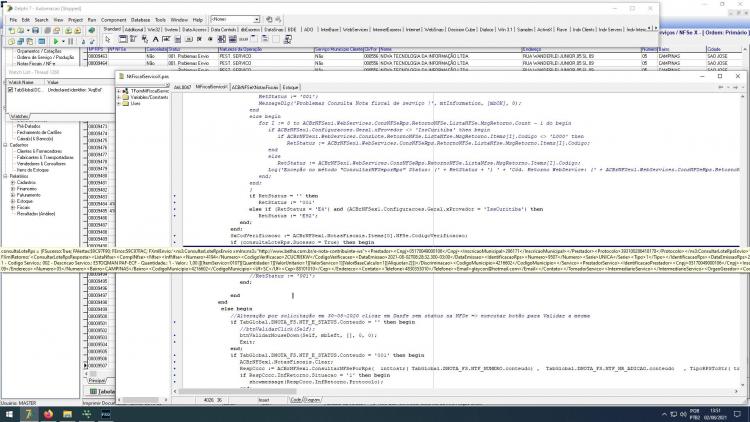The image size is (750, 422).
Task: Switch to the Additional palette tab
Action: [x=134, y=30]
